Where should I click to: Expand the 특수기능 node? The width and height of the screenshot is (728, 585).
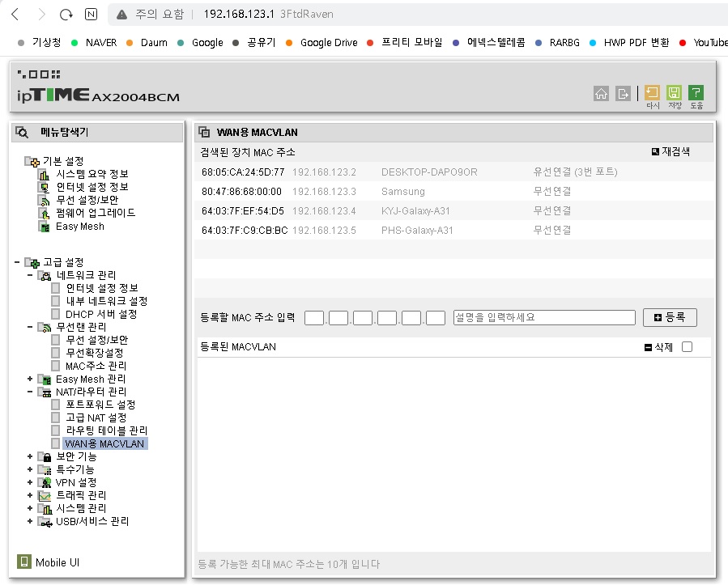30,469
